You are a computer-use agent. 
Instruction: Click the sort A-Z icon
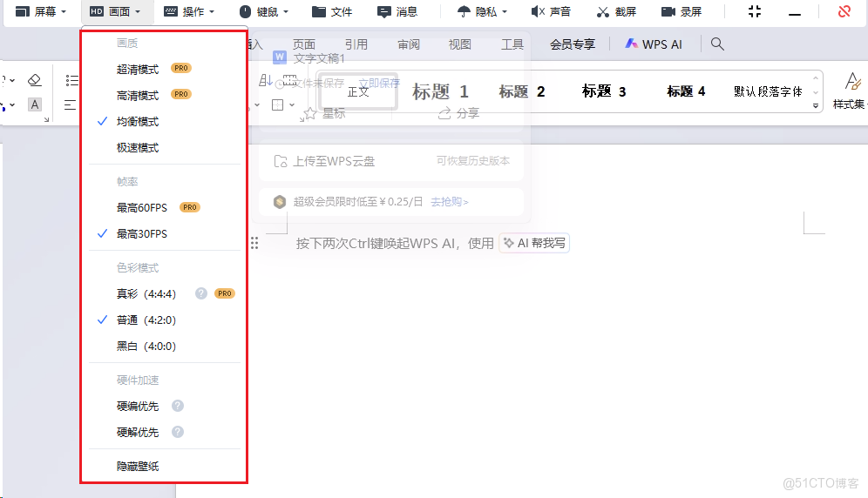(266, 80)
